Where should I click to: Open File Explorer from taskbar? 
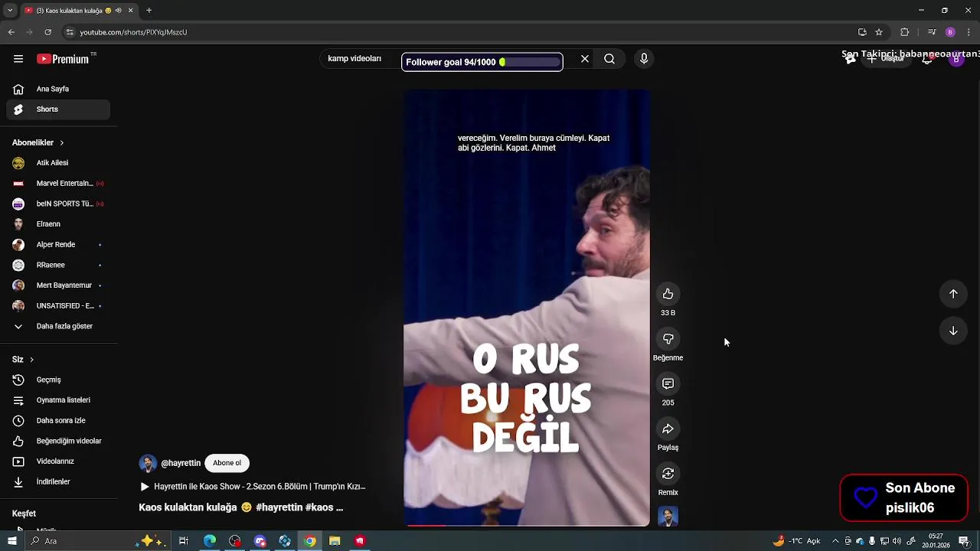pyautogui.click(x=335, y=541)
